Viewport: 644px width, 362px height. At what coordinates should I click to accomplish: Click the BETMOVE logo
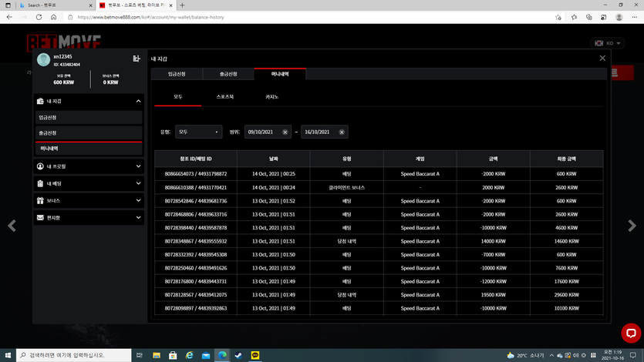click(x=64, y=42)
